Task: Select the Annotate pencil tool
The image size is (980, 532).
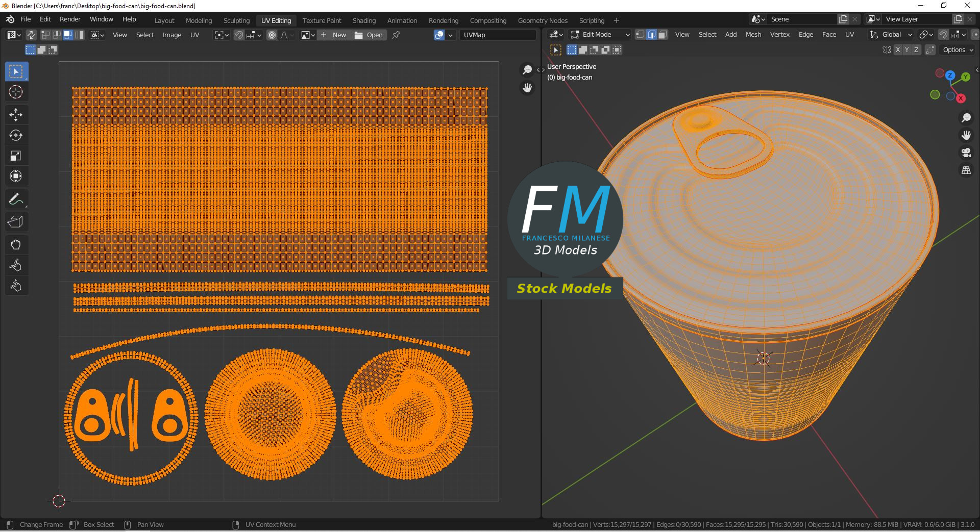Action: [x=16, y=199]
